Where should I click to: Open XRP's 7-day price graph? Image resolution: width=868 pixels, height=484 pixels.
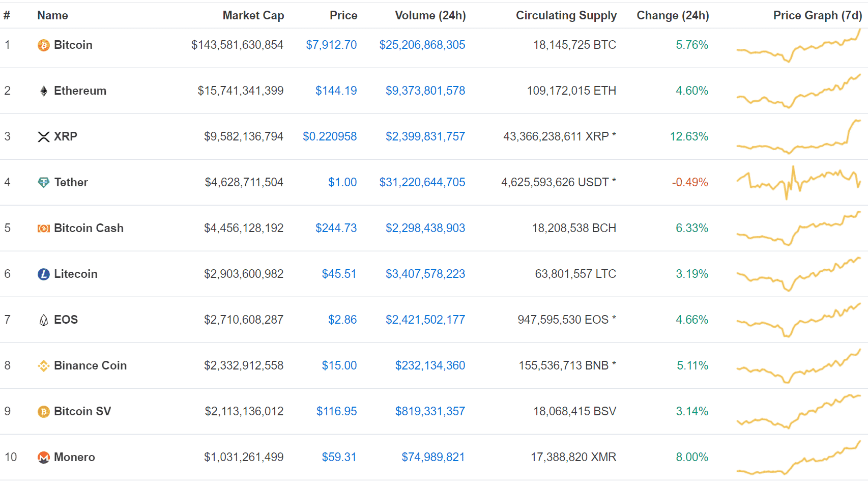[x=799, y=136]
